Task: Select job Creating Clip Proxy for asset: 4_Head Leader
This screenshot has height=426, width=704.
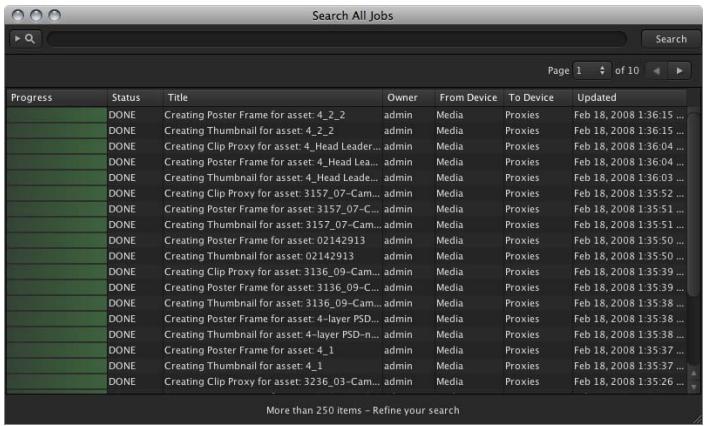Action: coord(346,146)
